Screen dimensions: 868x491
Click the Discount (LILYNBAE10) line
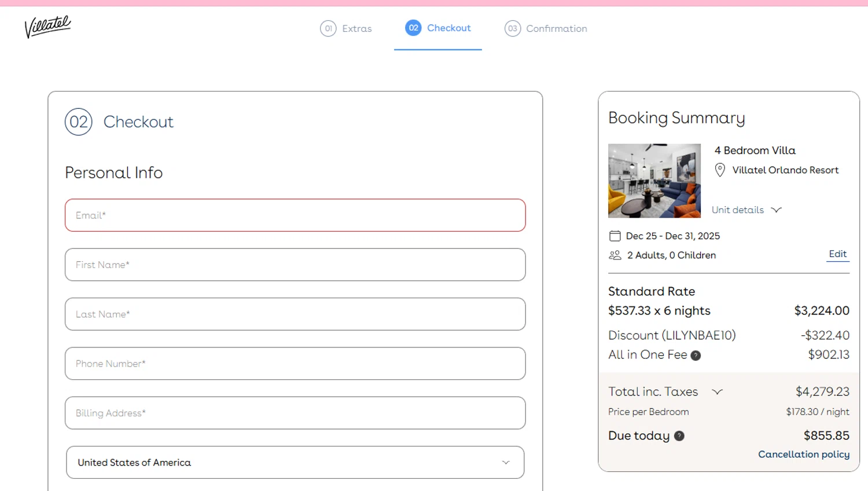(x=672, y=335)
